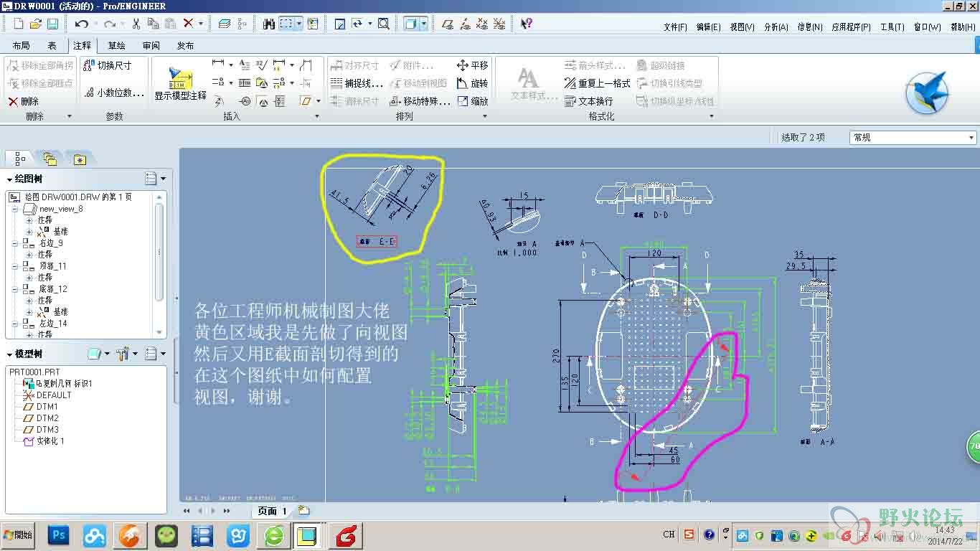Click the dashed rectangle selection icon

tap(286, 24)
